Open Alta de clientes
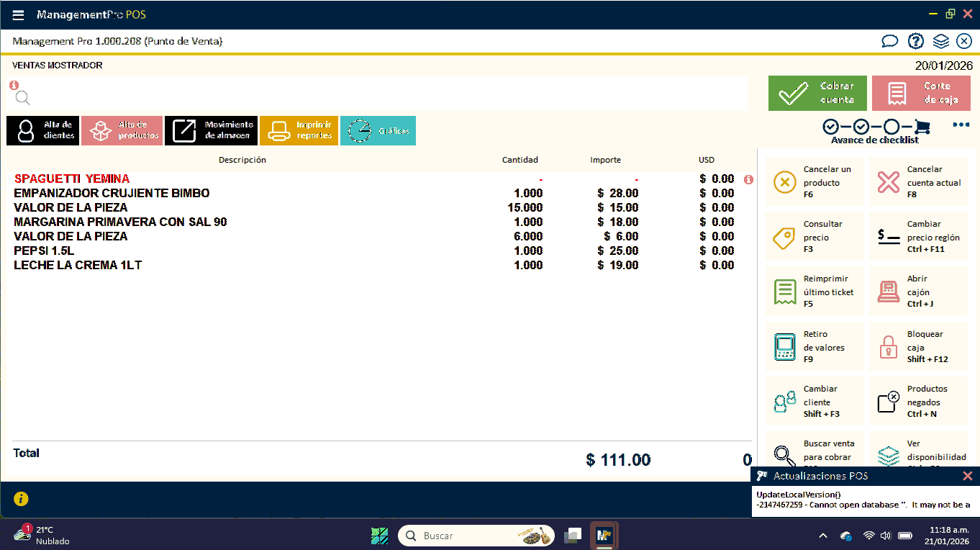Image resolution: width=980 pixels, height=550 pixels. tap(42, 130)
